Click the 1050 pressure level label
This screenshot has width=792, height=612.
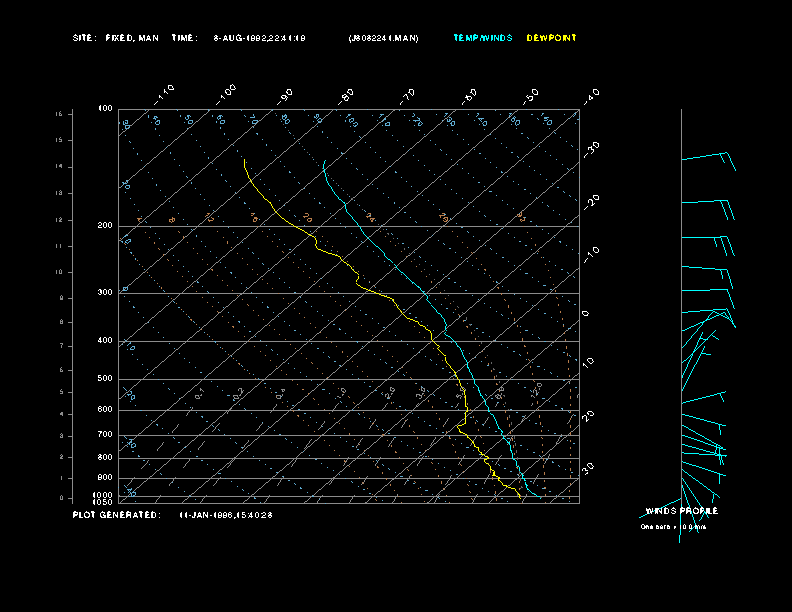pyautogui.click(x=103, y=502)
